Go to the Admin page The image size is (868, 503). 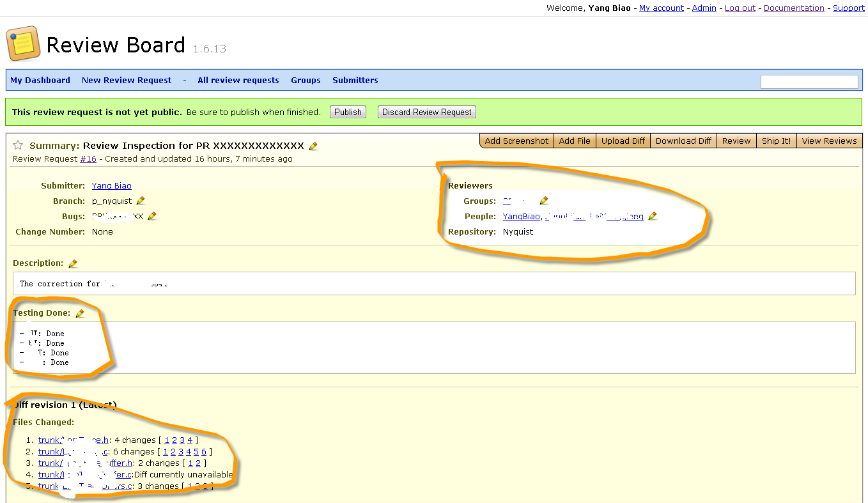click(x=704, y=8)
